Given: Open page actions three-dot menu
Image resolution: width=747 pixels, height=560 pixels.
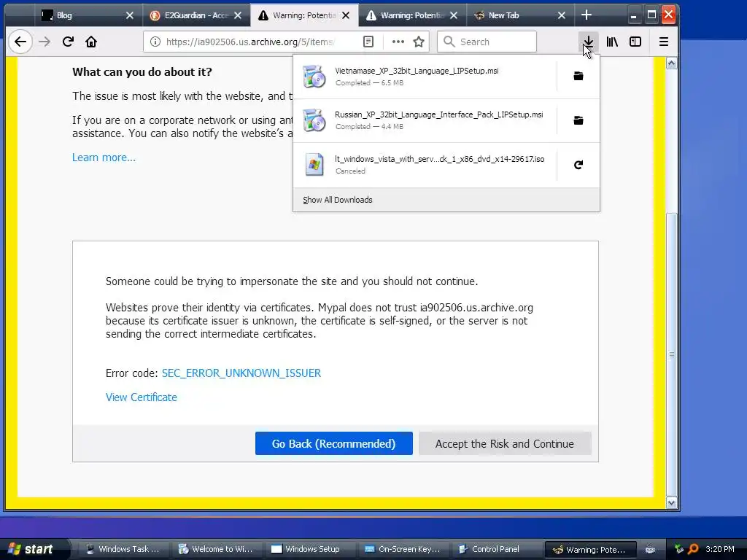Looking at the screenshot, I should click(398, 42).
